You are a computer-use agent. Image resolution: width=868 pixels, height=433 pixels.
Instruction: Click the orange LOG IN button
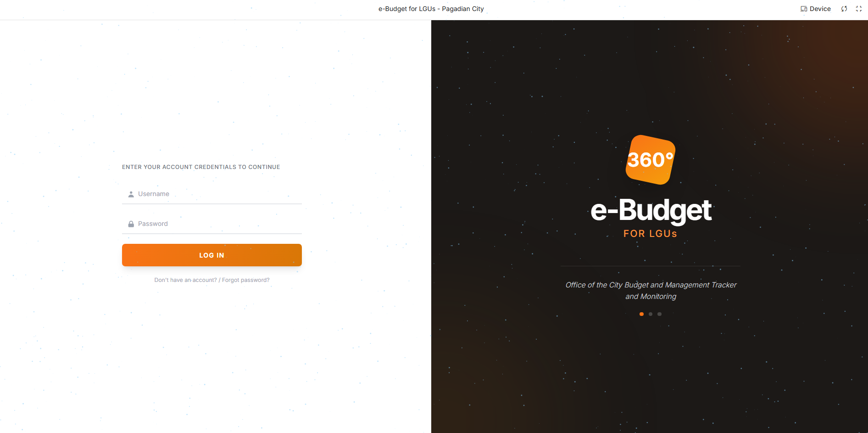[x=212, y=255]
